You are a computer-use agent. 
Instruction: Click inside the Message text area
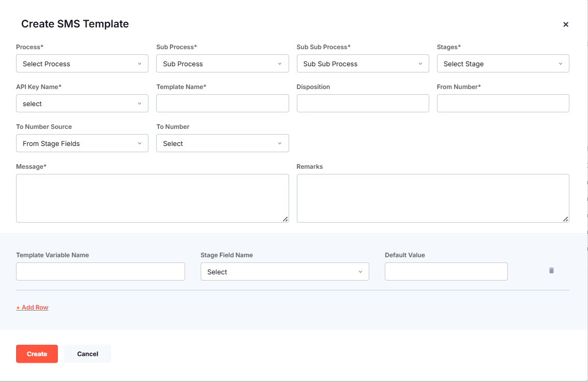pos(153,198)
